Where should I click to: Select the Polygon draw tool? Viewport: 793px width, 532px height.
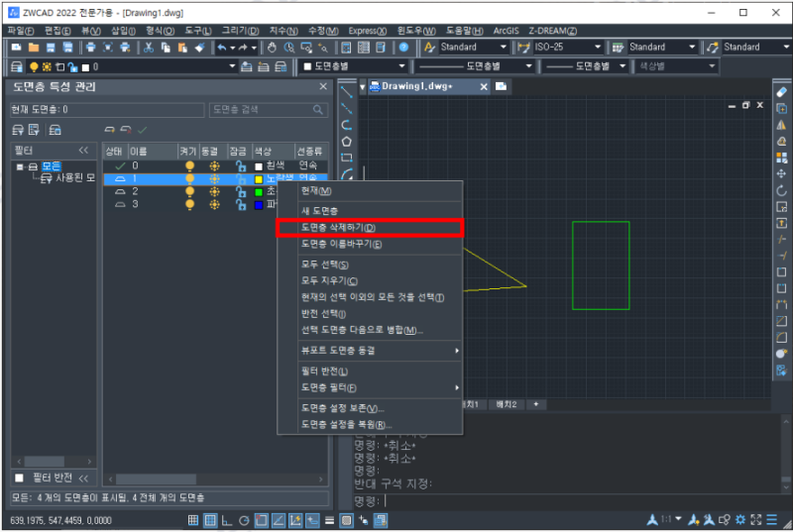point(346,142)
